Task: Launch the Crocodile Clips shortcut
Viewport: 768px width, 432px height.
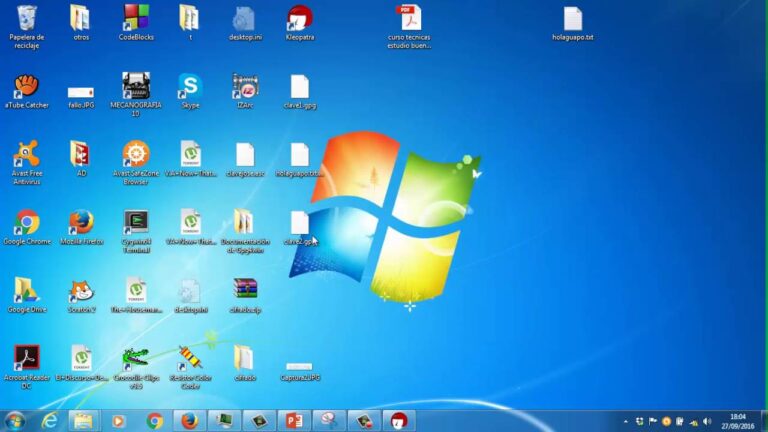Action: click(x=136, y=367)
